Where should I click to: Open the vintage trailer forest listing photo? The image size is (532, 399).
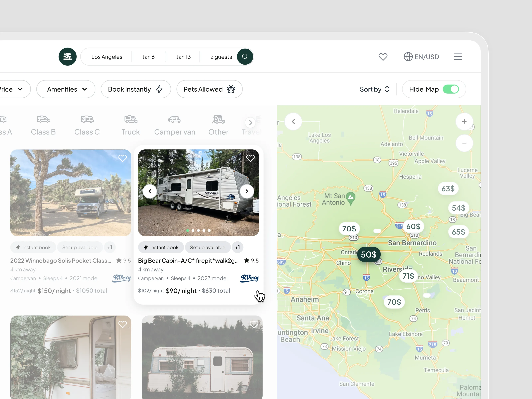202,357
